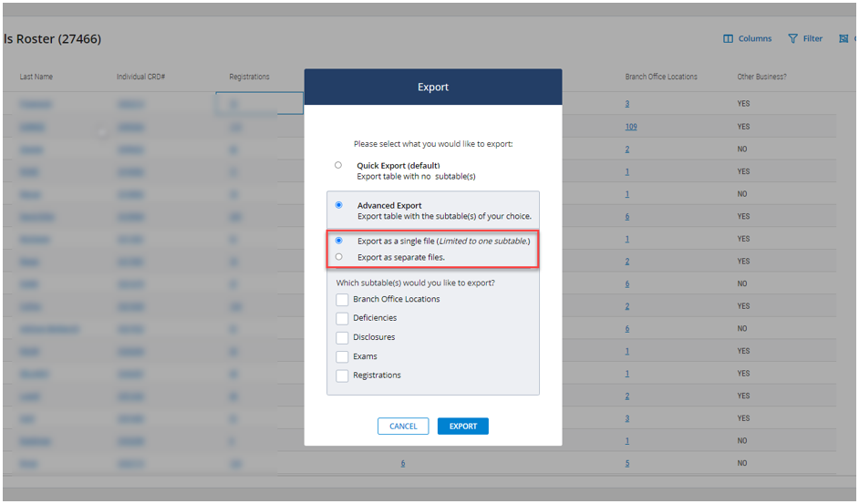This screenshot has height=504, width=859.
Task: Check the Branch Office Locations subtable
Action: click(342, 299)
